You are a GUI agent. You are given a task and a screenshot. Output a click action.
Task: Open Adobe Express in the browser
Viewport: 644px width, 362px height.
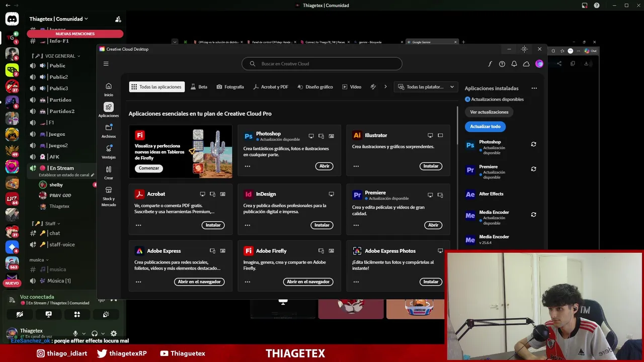tap(199, 282)
